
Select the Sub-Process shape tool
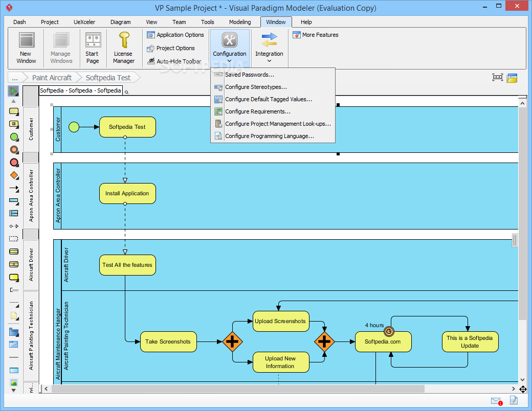coord(14,124)
